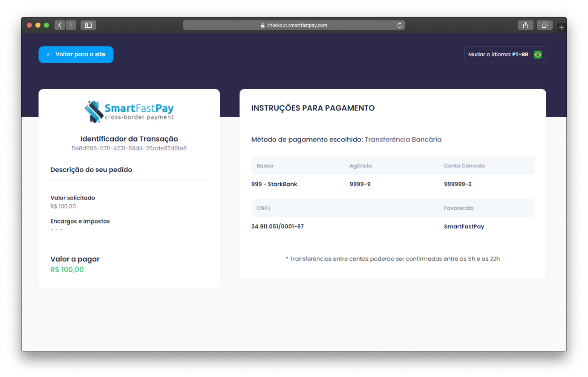
Task: Click the Descrição do seu pedido heading
Action: [91, 170]
